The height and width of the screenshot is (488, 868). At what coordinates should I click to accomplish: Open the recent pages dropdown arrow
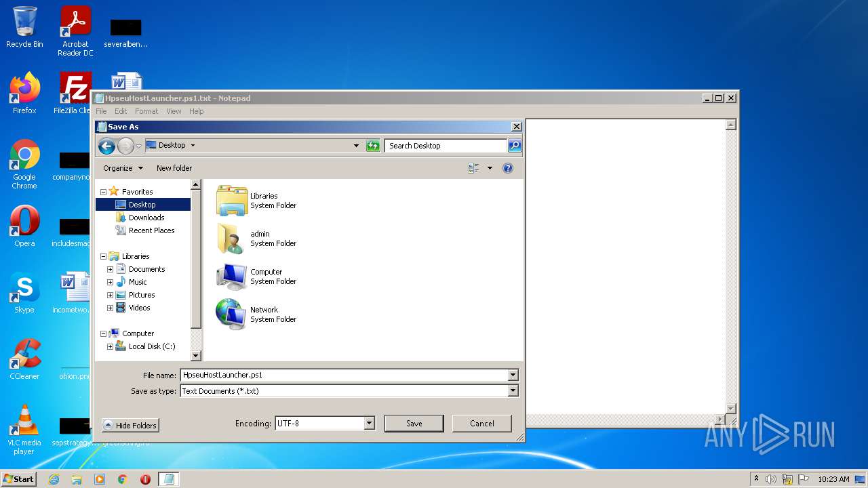138,146
